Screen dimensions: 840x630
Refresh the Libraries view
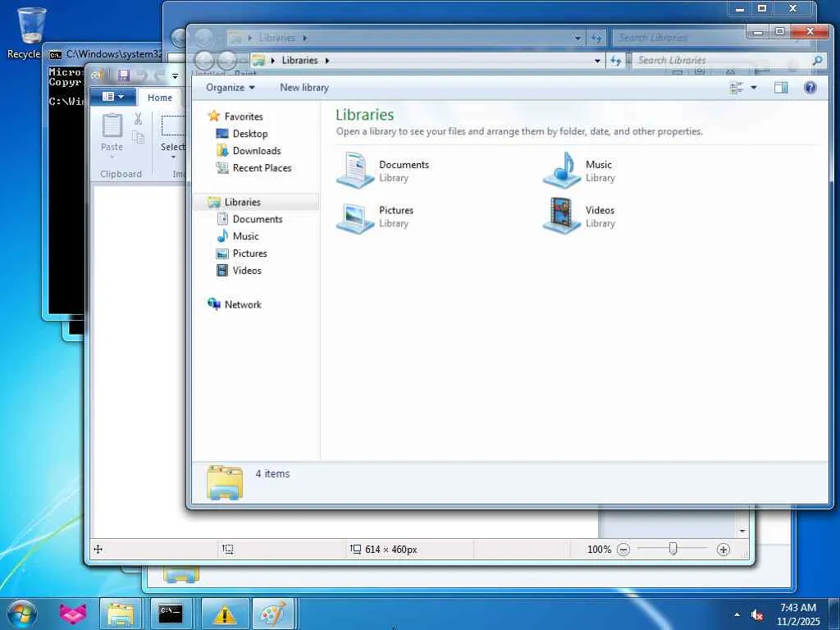pos(615,61)
